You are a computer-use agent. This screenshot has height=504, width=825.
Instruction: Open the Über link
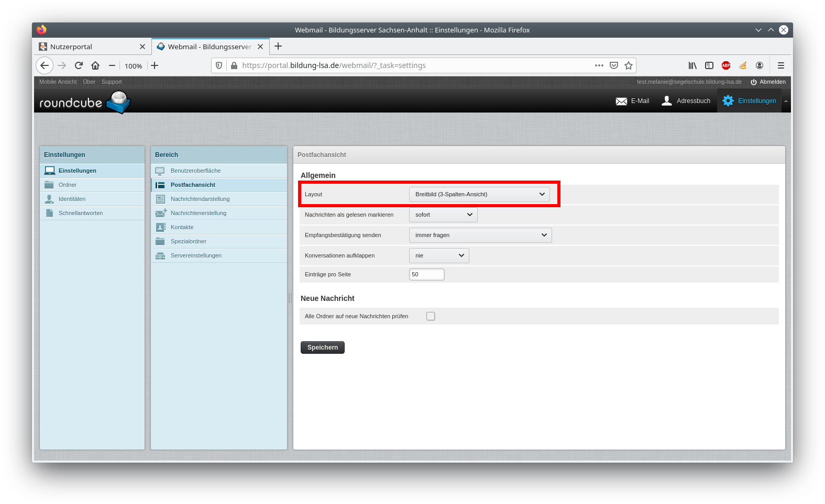coord(89,82)
